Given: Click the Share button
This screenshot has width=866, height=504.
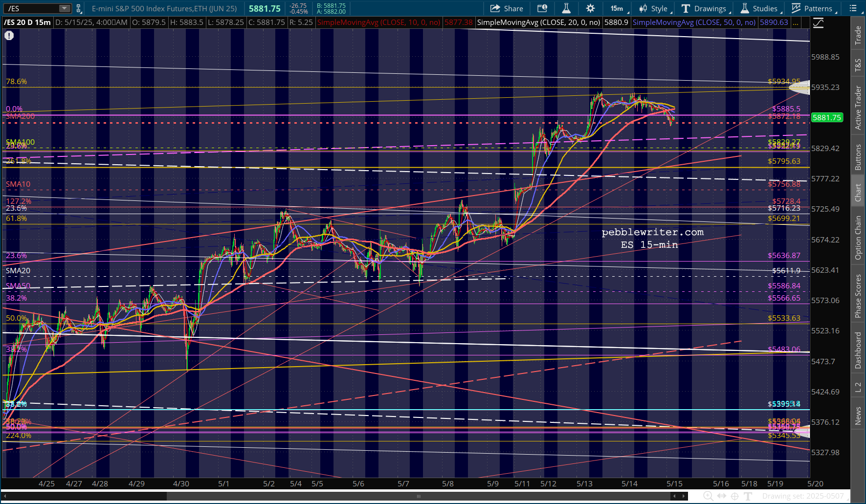Looking at the screenshot, I should [x=507, y=8].
